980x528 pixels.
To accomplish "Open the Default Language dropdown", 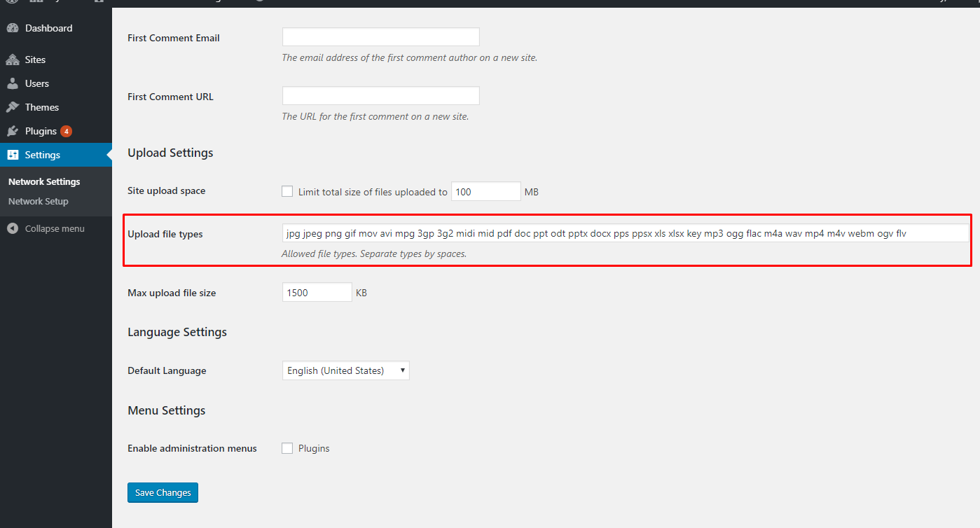I will click(x=345, y=370).
